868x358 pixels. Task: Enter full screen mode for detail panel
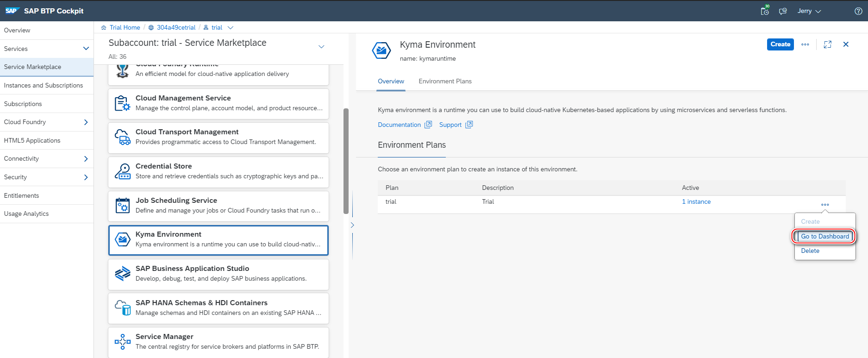[828, 44]
